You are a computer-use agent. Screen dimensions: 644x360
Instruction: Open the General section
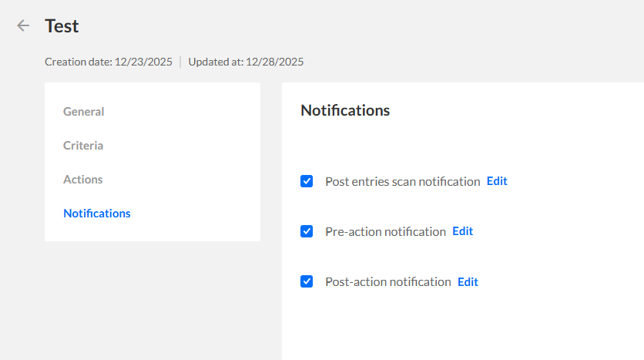(83, 112)
